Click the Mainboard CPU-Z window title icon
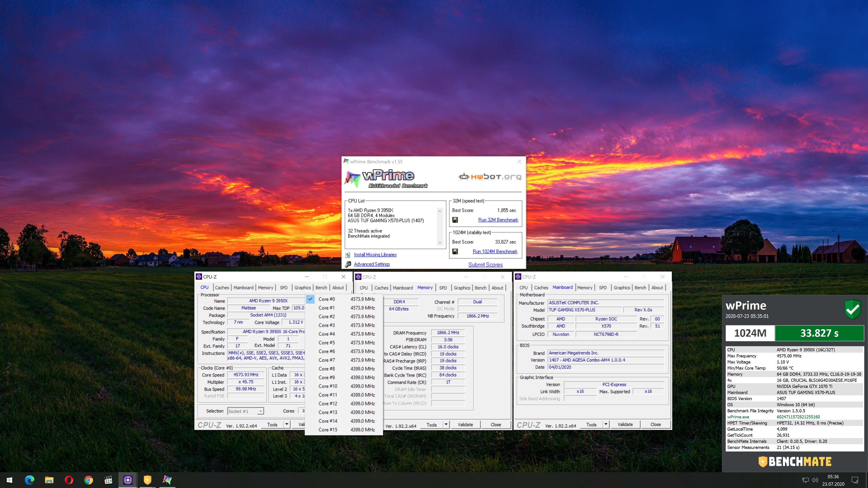The width and height of the screenshot is (868, 488). 518,277
